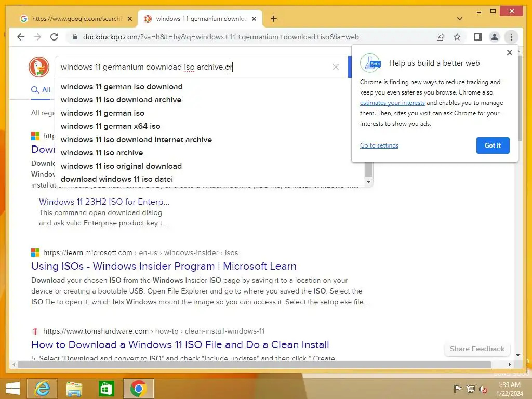Screen dimensions: 532x399
Task: Click the address bar URL
Action: (x=221, y=37)
